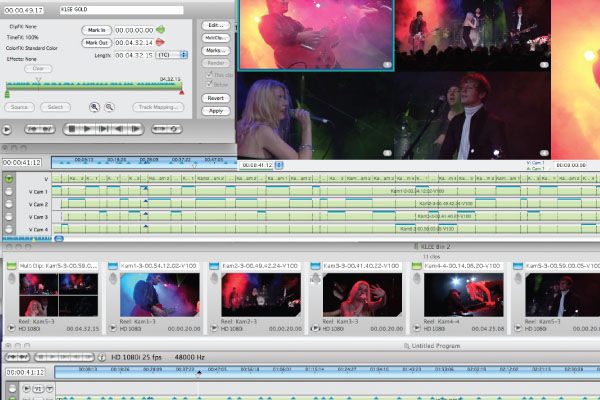600x400 pixels.
Task: Click the V1 track play icon in program
Action: click(26, 389)
